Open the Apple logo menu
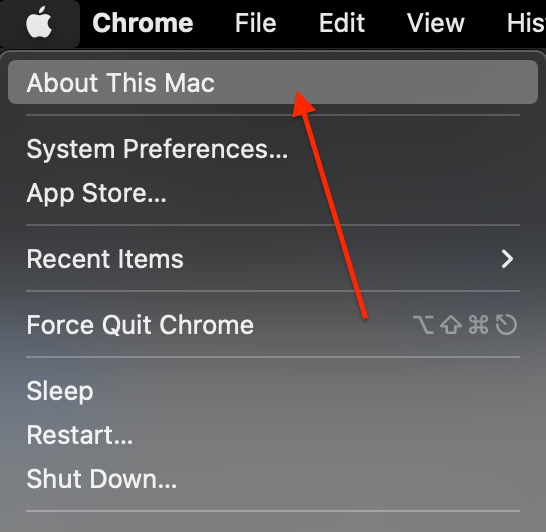The height and width of the screenshot is (532, 546). pos(39,23)
